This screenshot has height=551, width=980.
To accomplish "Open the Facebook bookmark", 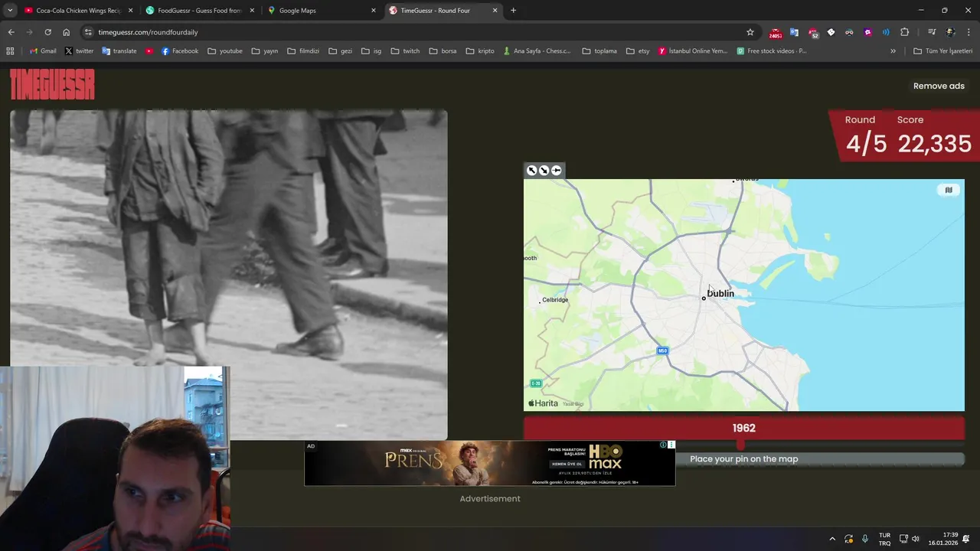I will pyautogui.click(x=180, y=51).
